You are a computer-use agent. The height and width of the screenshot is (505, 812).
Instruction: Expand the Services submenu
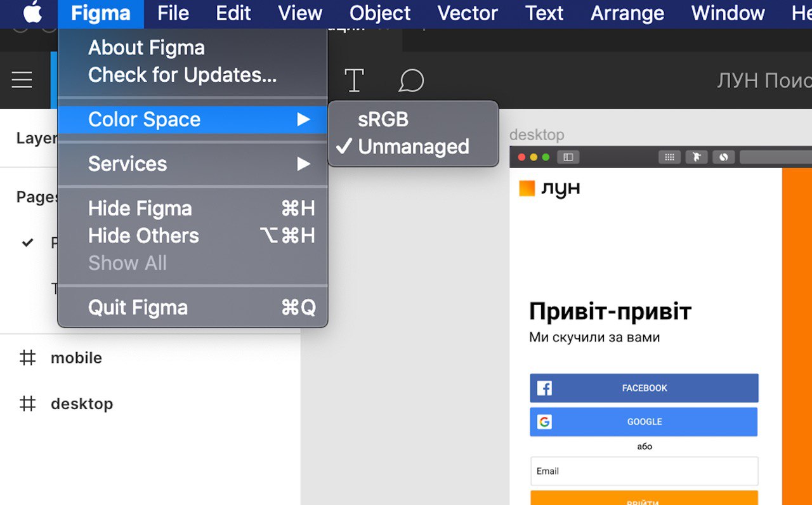pos(193,164)
